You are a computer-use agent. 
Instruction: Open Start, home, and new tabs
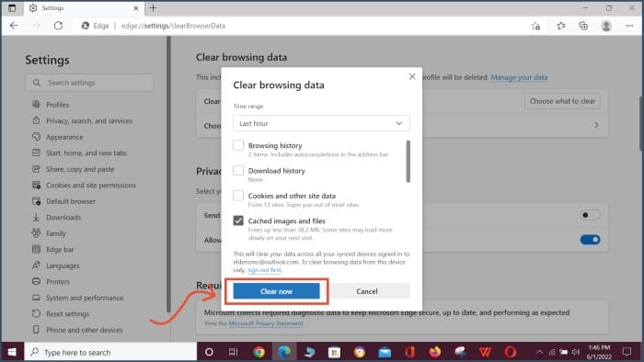click(x=86, y=153)
